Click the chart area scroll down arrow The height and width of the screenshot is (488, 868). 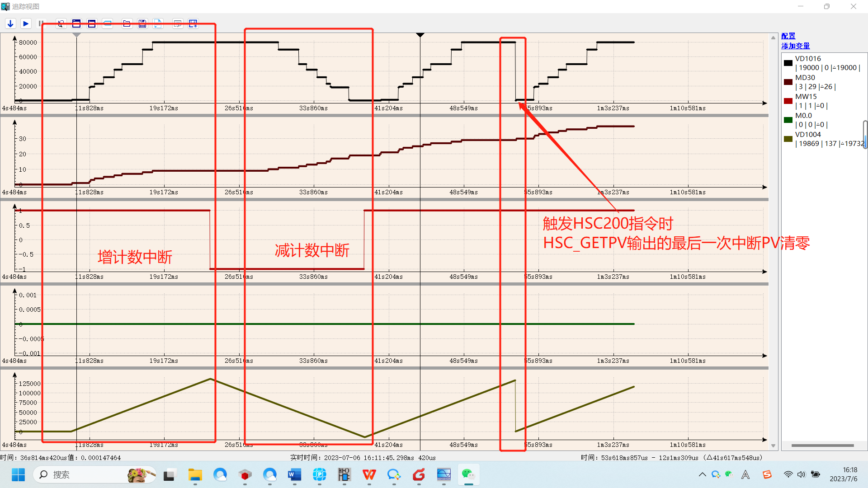click(x=774, y=446)
